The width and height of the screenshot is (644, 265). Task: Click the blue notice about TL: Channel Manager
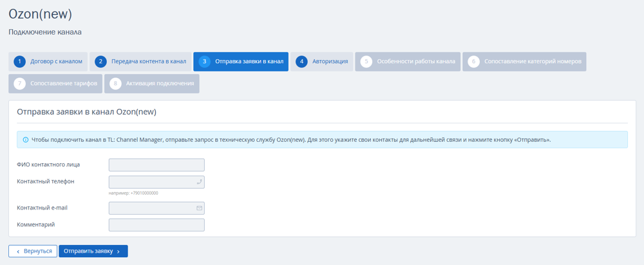point(323,139)
